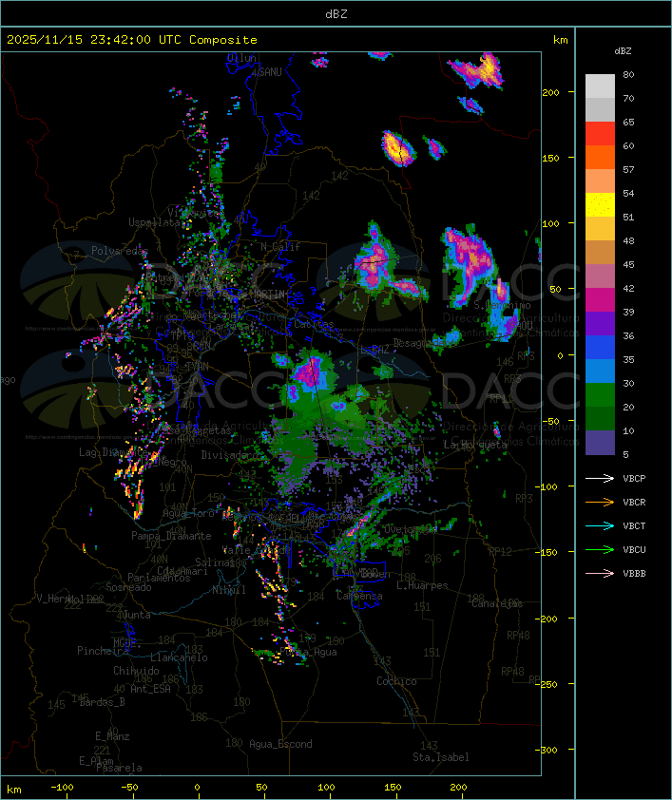This screenshot has height=800, width=672.
Task: Click the dBZ heading above the color scale
Action: click(x=623, y=50)
